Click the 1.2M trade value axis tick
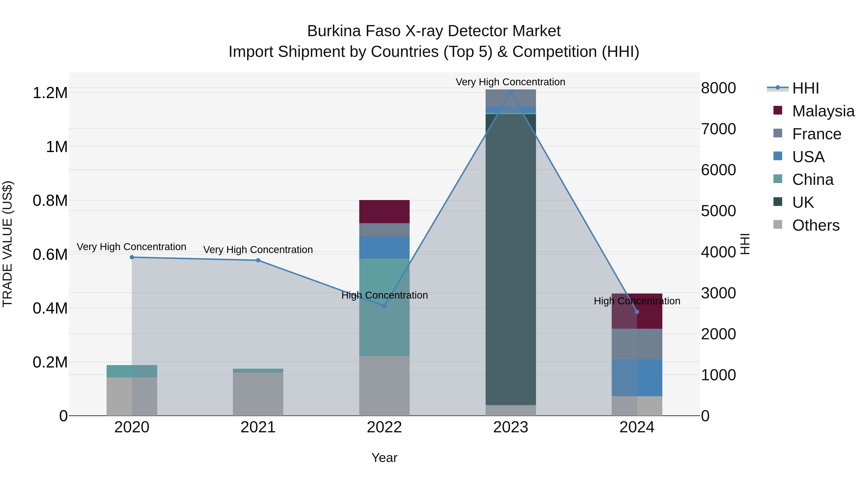 click(x=50, y=93)
